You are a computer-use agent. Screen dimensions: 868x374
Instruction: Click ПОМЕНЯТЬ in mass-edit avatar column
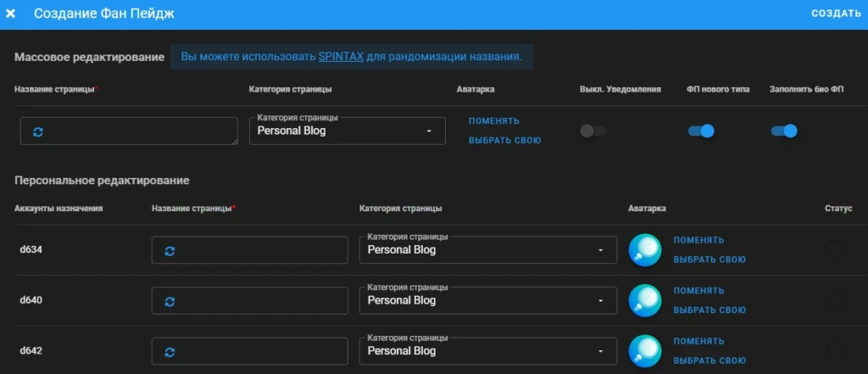pyautogui.click(x=494, y=121)
